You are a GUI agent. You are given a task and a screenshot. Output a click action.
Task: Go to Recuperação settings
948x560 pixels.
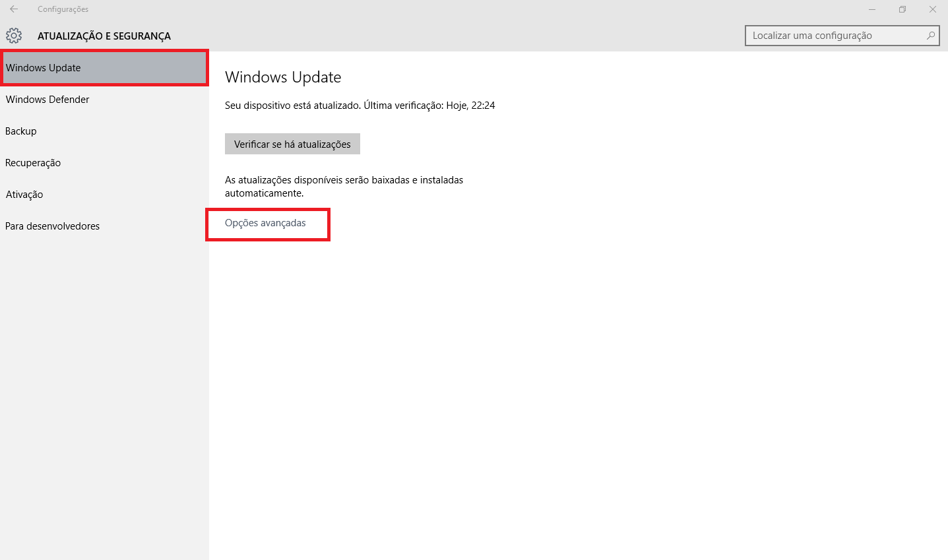[x=104, y=163]
